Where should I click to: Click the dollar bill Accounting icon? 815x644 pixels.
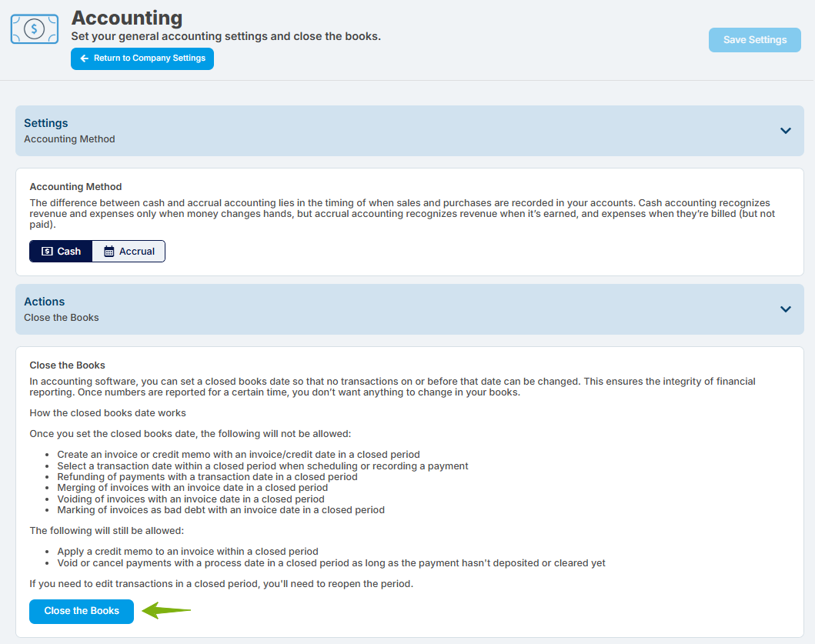pyautogui.click(x=35, y=29)
